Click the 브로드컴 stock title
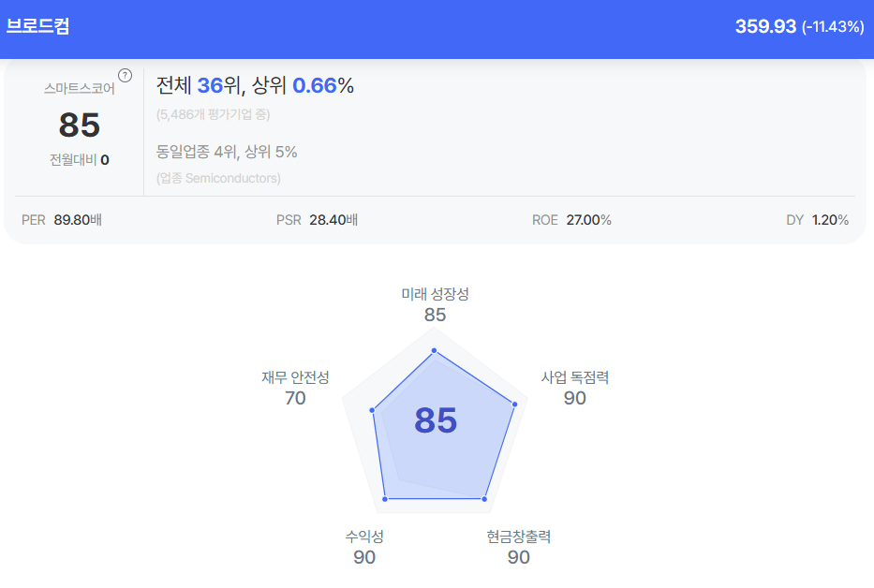 [37, 26]
